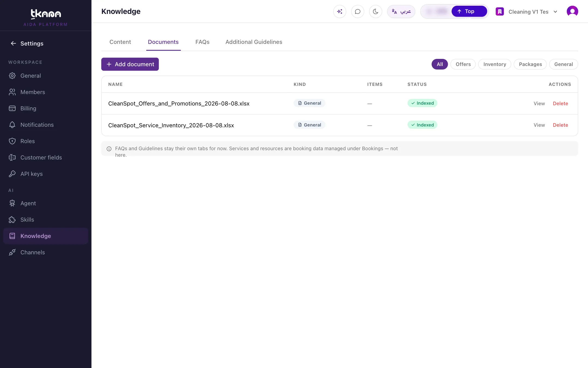Open the Channels page

click(46, 252)
